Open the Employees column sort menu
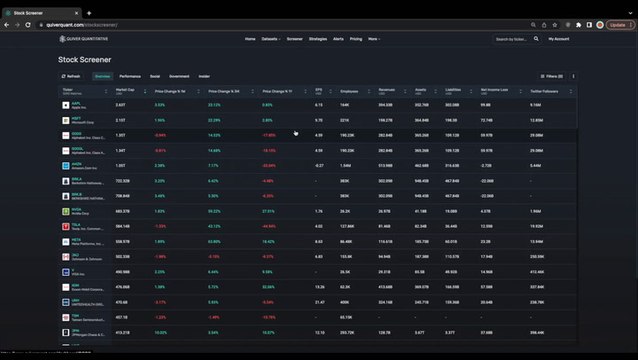638x360 pixels. (x=369, y=92)
